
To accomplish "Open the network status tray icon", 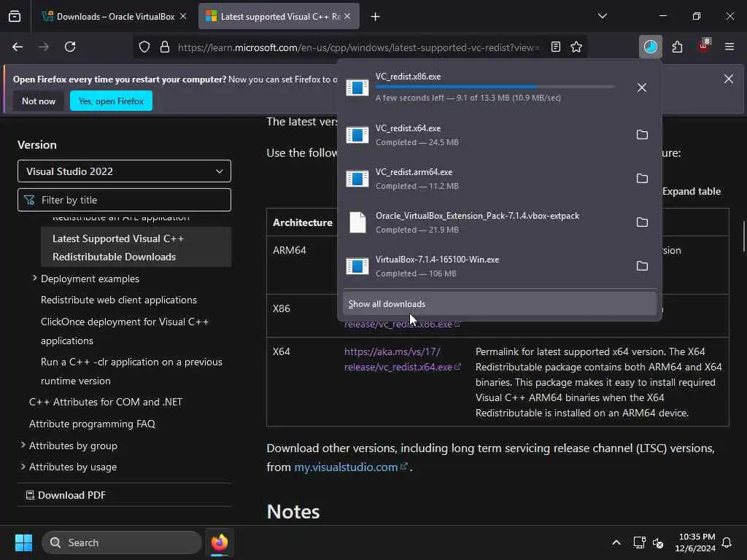I will tap(639, 542).
